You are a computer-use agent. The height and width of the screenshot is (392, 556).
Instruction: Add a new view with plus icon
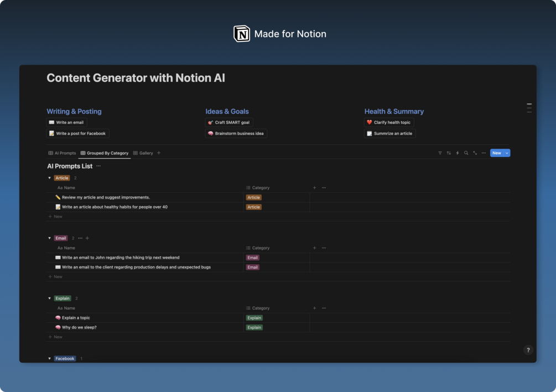[x=159, y=153]
